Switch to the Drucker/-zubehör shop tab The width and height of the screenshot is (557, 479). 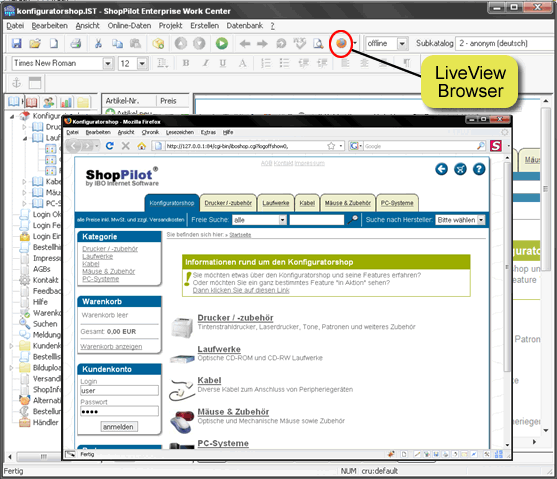pyautogui.click(x=228, y=203)
